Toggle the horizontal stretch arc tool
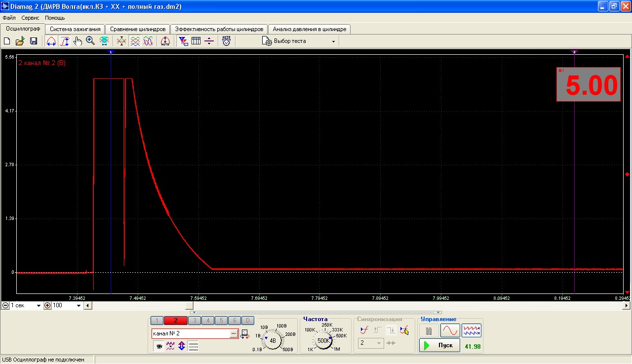Image resolution: width=632 pixels, height=364 pixels. pyautogui.click(x=51, y=41)
